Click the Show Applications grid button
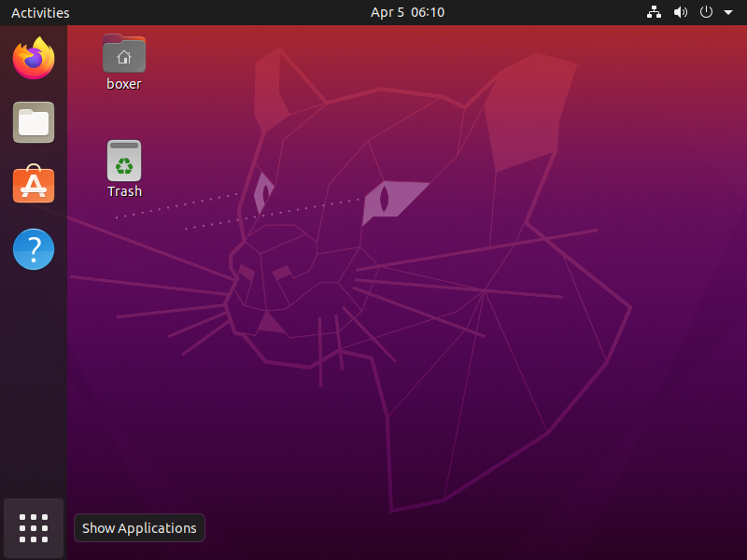This screenshot has width=747, height=560. coord(34,528)
